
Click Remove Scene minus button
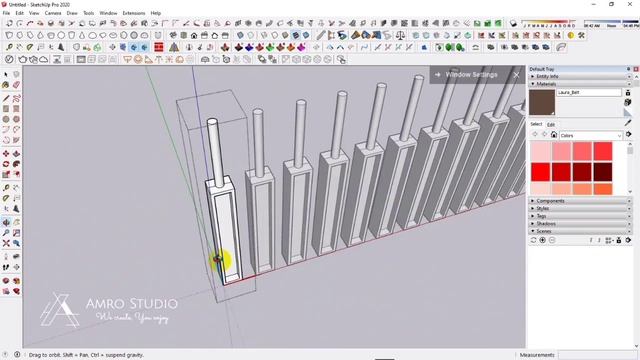click(552, 240)
